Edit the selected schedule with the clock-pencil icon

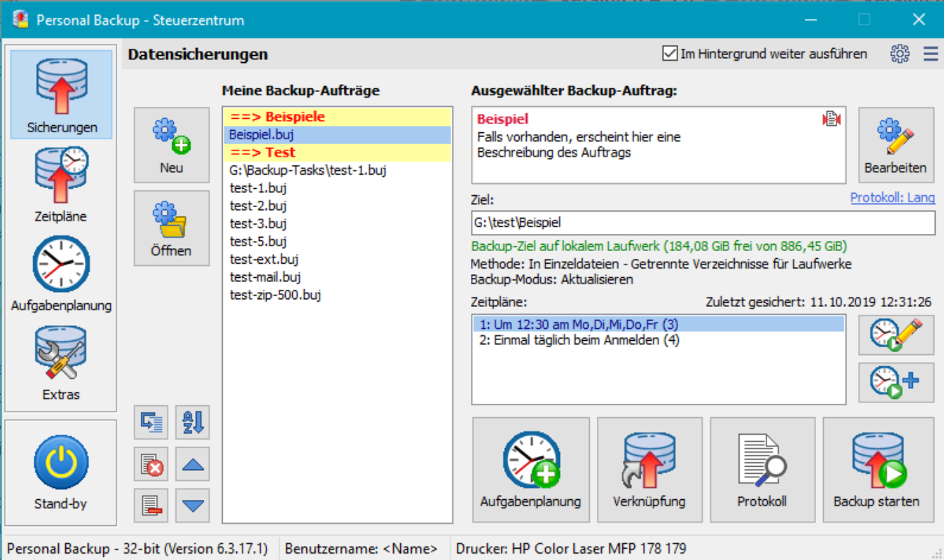tap(895, 334)
